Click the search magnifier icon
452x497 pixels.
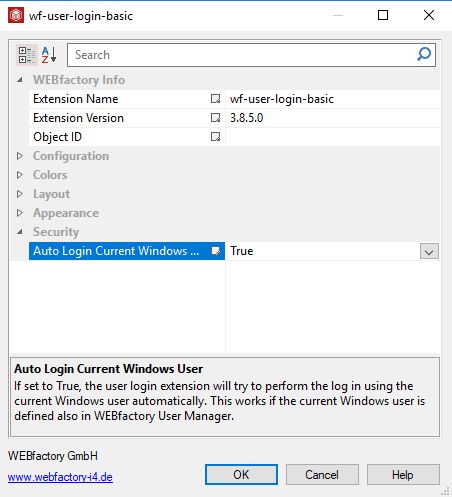[424, 54]
